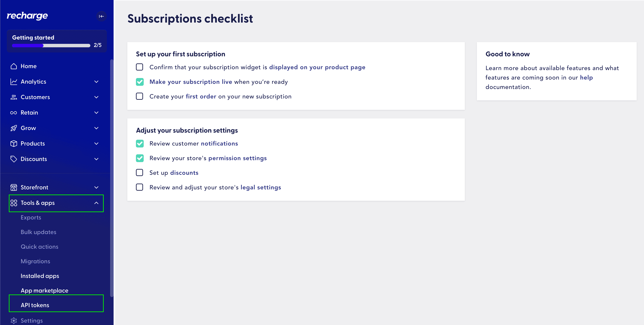The width and height of the screenshot is (644, 325).
Task: Uncheck the Review customer notifications checkbox
Action: pyautogui.click(x=140, y=144)
